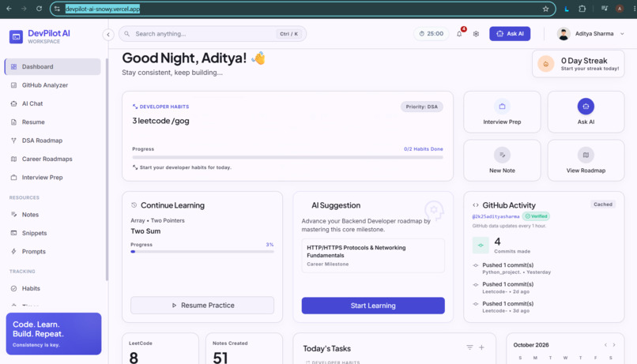
Task: Click the developer habits progress bar
Action: coord(288,157)
